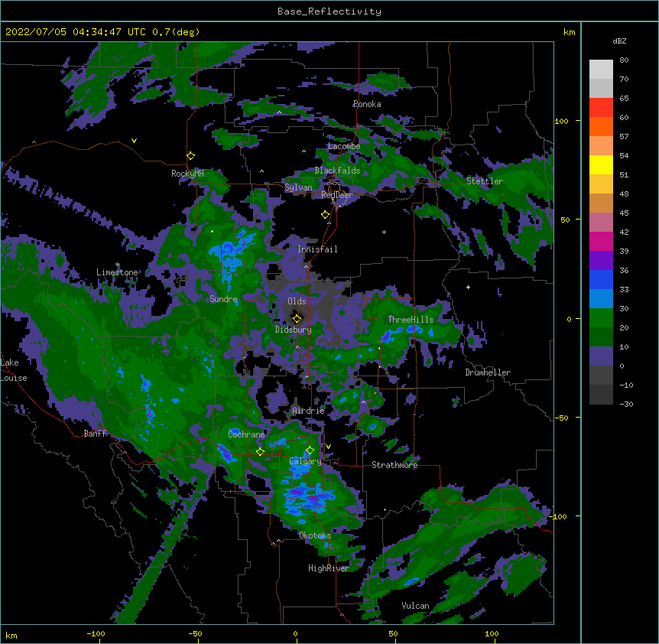Select the lightest gray swatch atop the legend

pyautogui.click(x=601, y=69)
